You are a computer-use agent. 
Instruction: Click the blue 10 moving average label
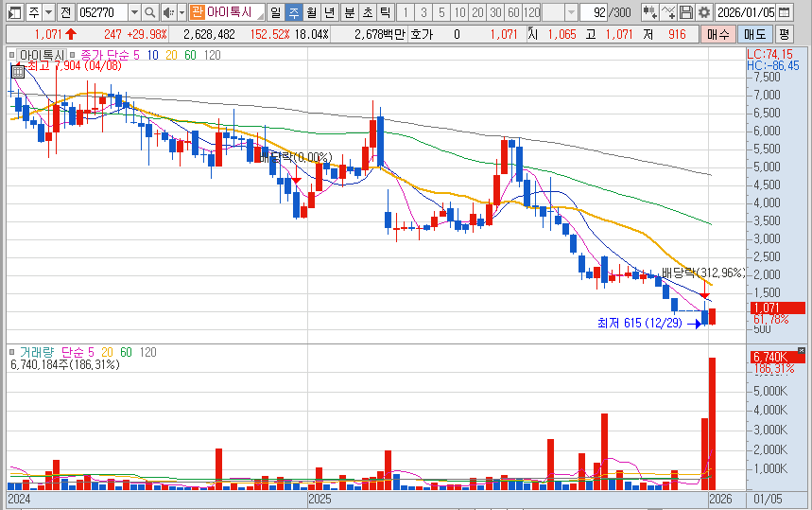[153, 55]
